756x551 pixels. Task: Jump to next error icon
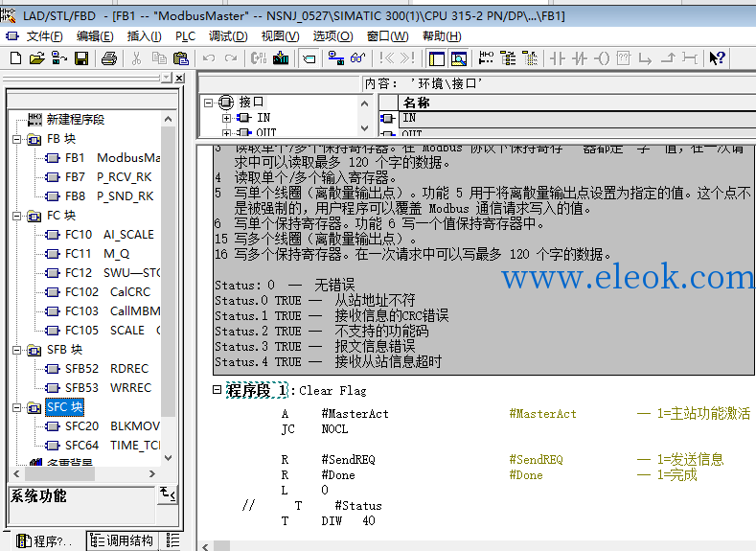408,58
